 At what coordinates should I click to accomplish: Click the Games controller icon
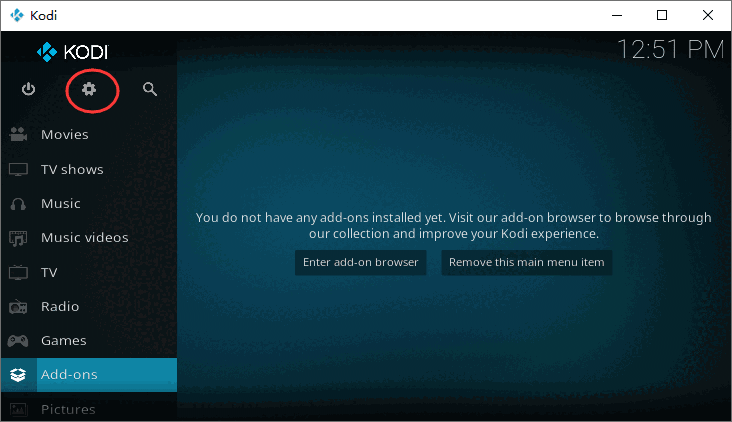[18, 341]
